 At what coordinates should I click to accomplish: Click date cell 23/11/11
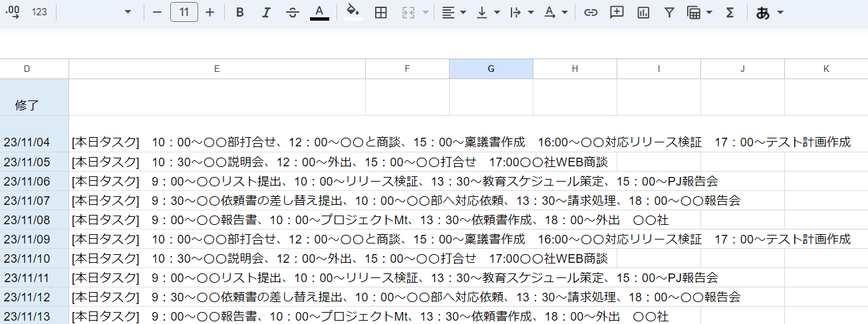(34, 277)
